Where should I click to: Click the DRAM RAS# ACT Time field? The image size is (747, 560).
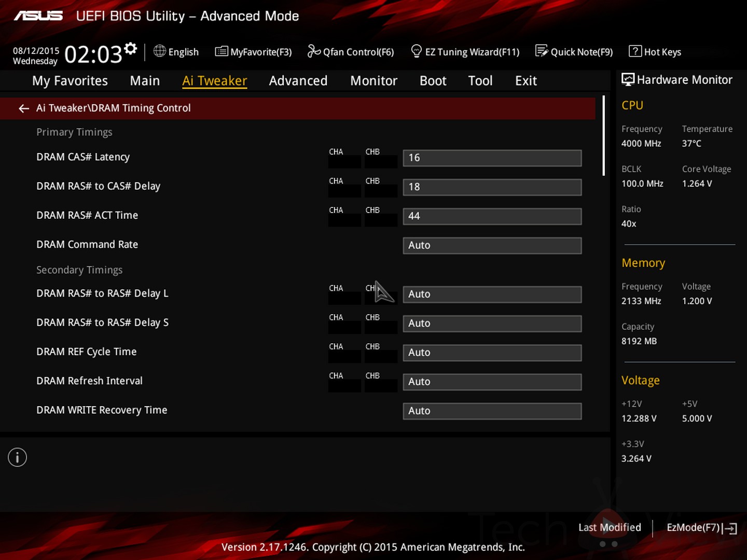click(x=492, y=216)
